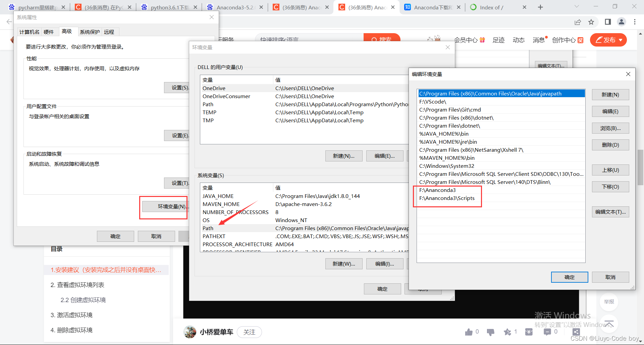The height and width of the screenshot is (345, 644).
Task: Click 新建(W)... under system variables
Action: [x=343, y=264]
